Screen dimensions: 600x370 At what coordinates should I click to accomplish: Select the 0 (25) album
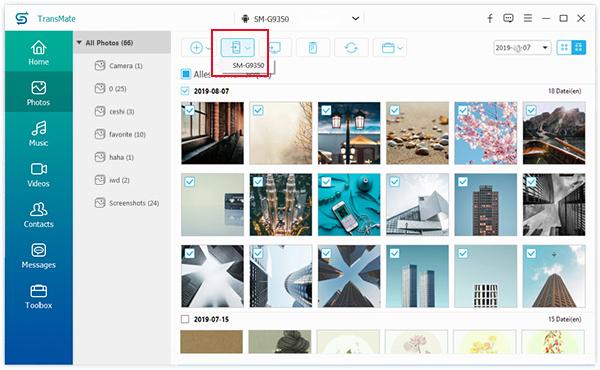(111, 89)
